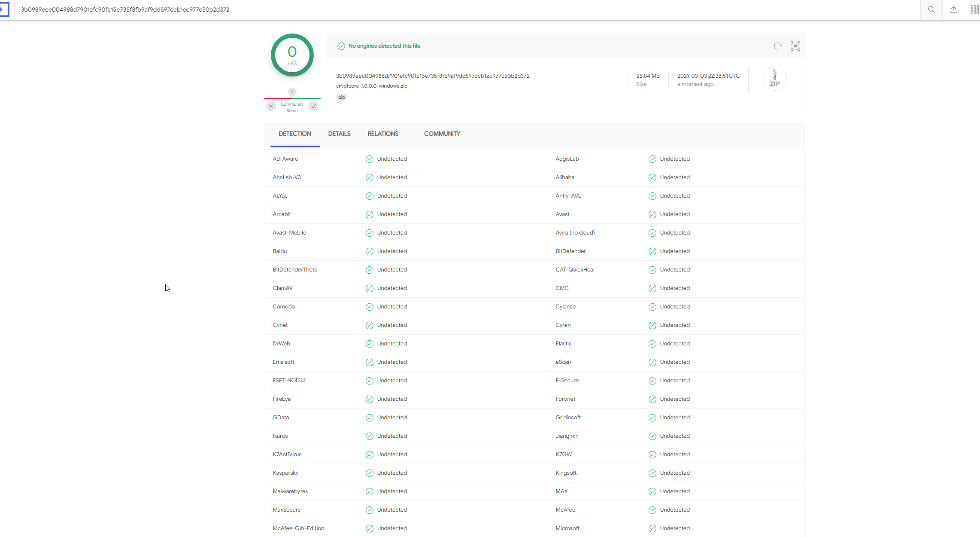Click the Undetected result for Gridinsoft
Viewport: 980px width, 537px height.
675,418
